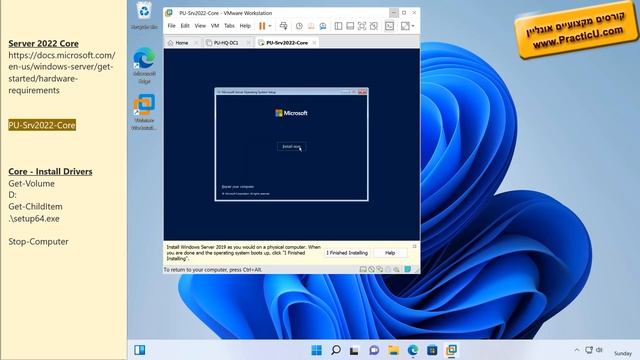Open the Widgets taskbar button

[x=140, y=350]
